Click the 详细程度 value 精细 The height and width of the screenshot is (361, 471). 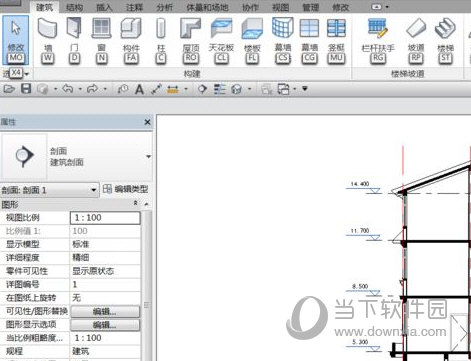pos(105,258)
